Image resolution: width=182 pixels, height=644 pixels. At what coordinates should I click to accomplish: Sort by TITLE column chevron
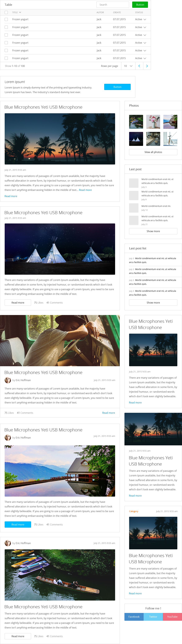pyautogui.click(x=20, y=12)
